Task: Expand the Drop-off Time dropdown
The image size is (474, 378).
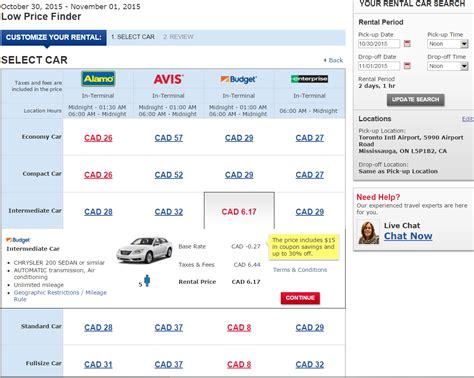Action: click(464, 66)
